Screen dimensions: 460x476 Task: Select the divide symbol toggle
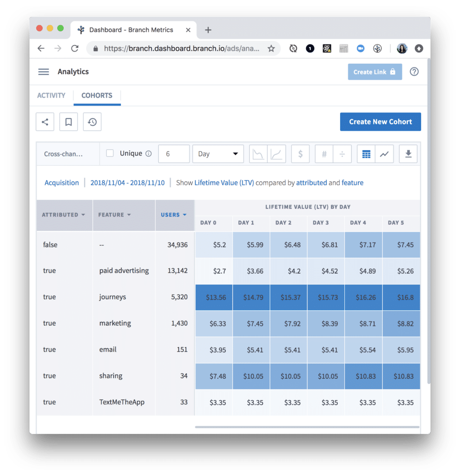pyautogui.click(x=342, y=154)
